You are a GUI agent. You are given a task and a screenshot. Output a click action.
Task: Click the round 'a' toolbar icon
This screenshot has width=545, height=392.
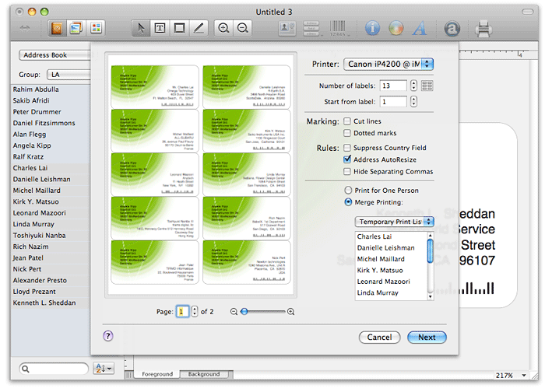point(452,29)
